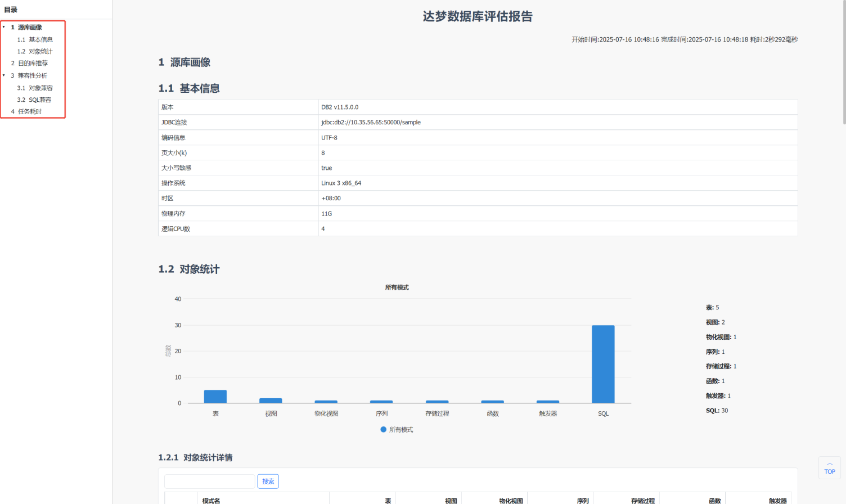The height and width of the screenshot is (504, 846).
Task: Click the 序列 label on the chart axis
Action: pos(382,413)
